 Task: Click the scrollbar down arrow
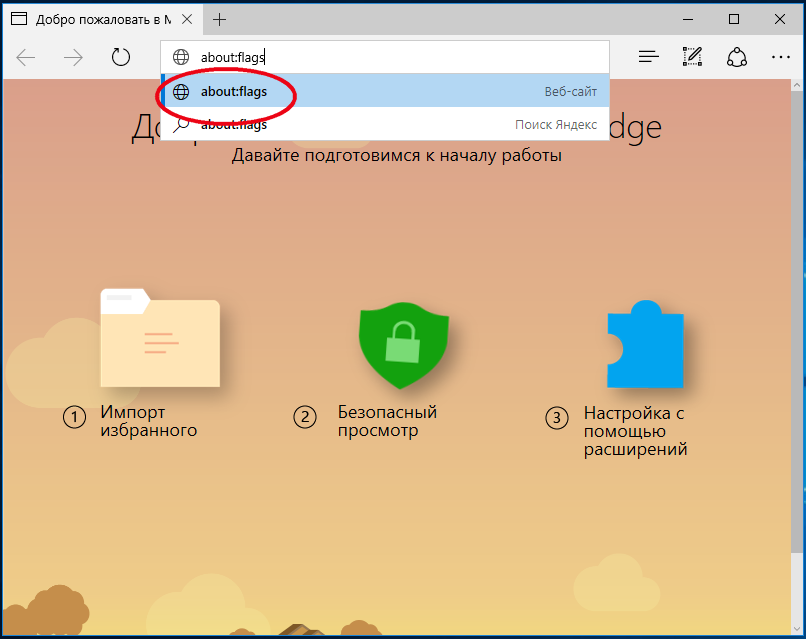coord(798,628)
